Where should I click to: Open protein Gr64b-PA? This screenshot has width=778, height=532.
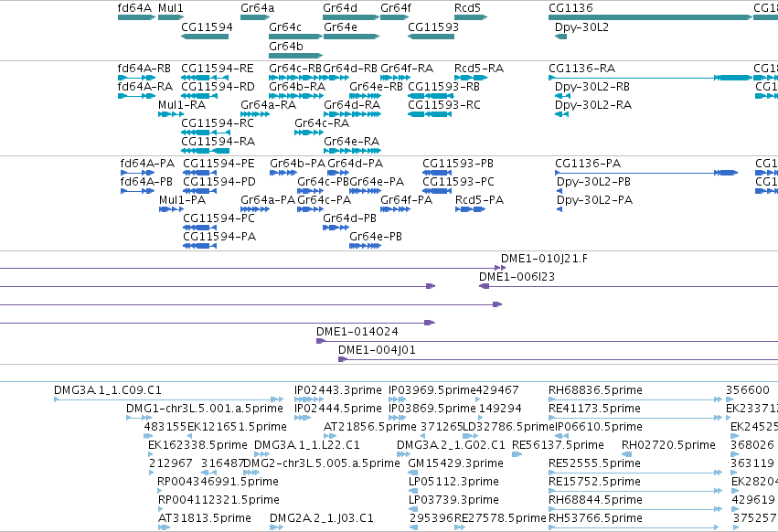(298, 164)
